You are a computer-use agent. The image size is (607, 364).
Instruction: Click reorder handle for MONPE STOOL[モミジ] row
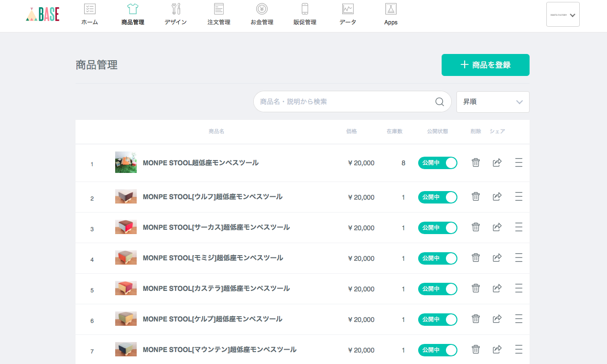tap(519, 258)
